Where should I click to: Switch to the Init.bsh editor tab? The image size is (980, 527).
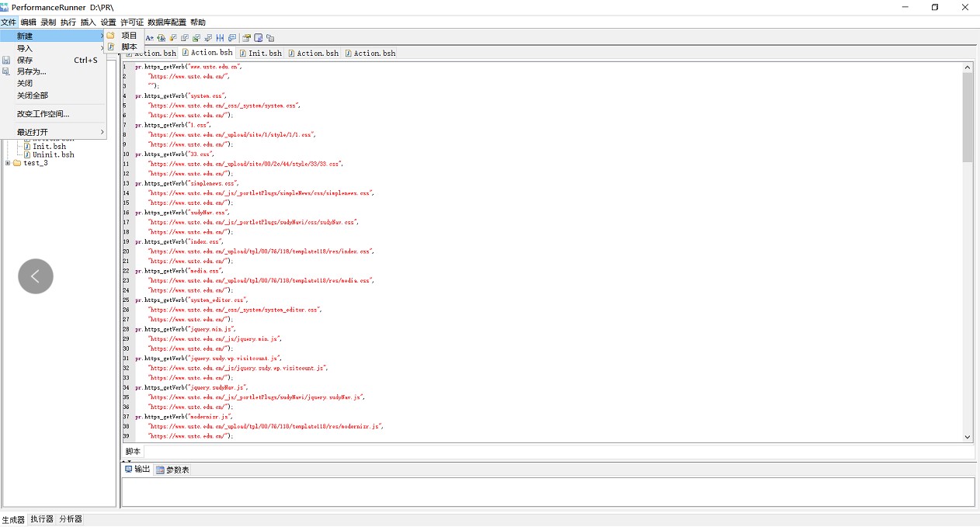point(260,53)
